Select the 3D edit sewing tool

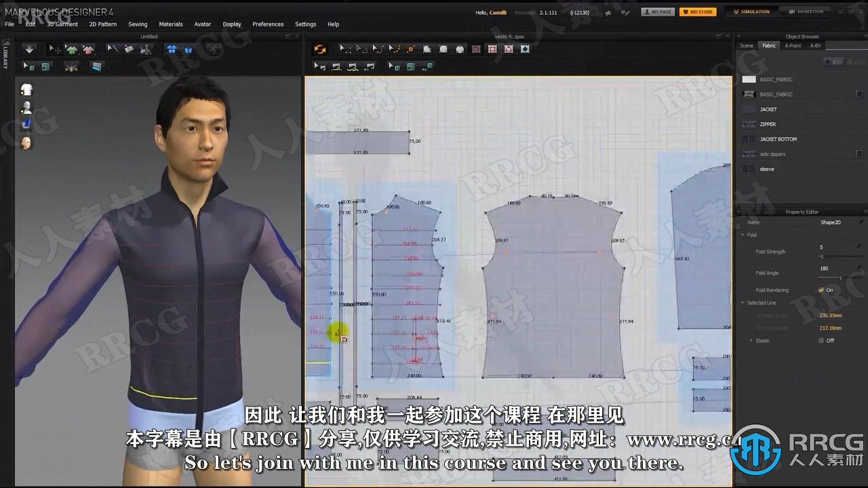(x=113, y=49)
